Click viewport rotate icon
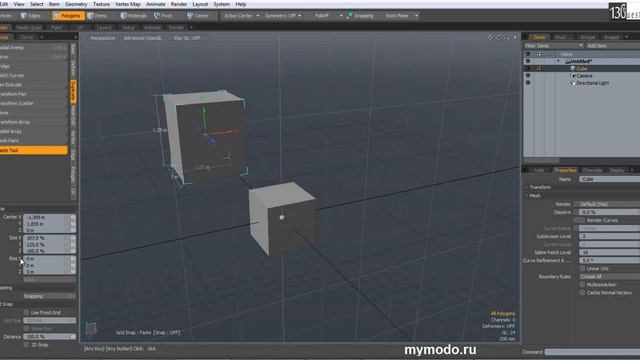 pyautogui.click(x=499, y=38)
